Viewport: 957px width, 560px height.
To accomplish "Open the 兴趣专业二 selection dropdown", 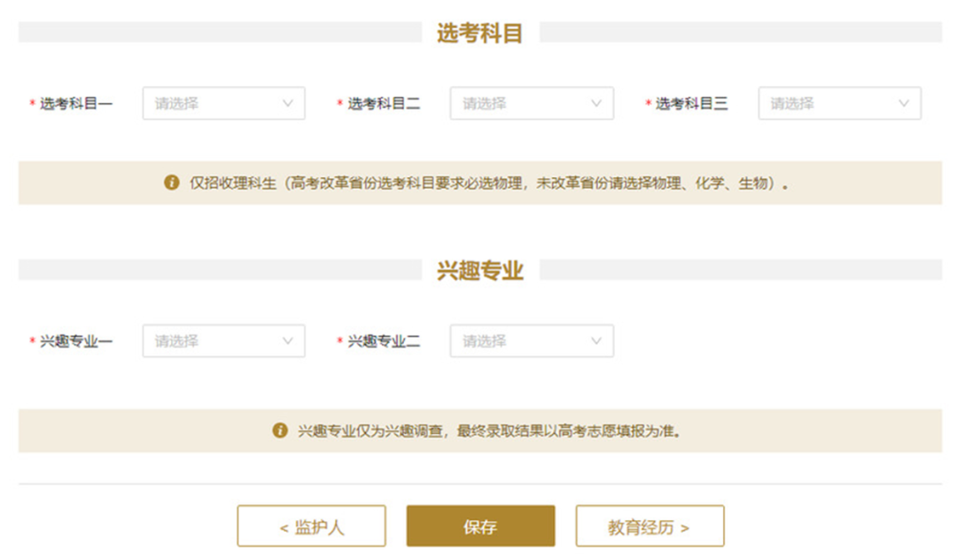I will [x=531, y=340].
